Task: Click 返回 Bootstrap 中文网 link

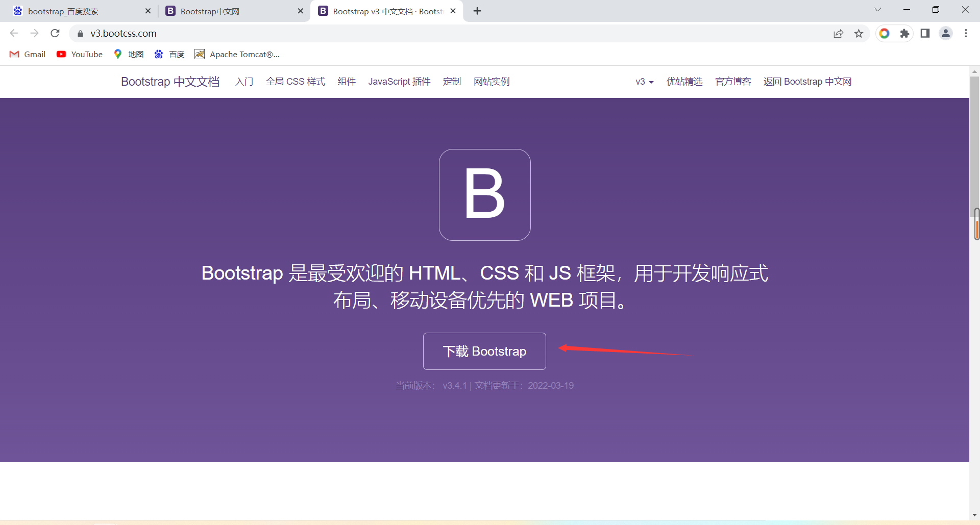Action: coord(807,82)
